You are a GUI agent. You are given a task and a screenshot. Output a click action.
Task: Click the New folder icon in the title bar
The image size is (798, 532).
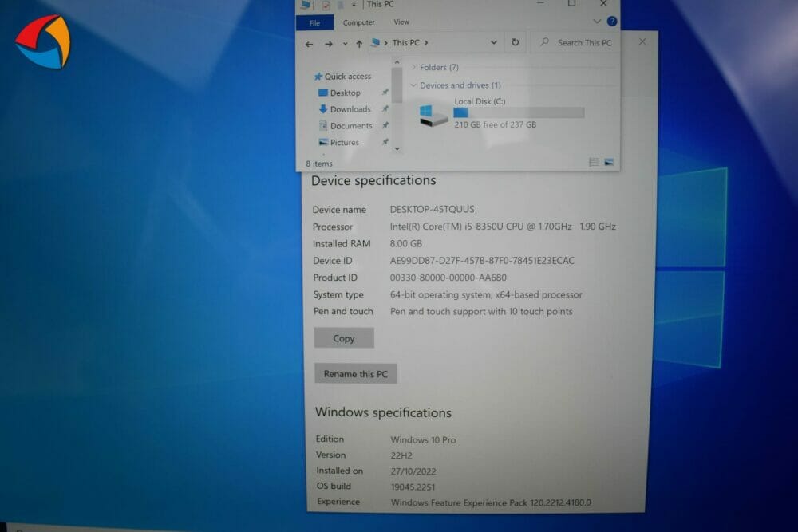click(x=340, y=5)
